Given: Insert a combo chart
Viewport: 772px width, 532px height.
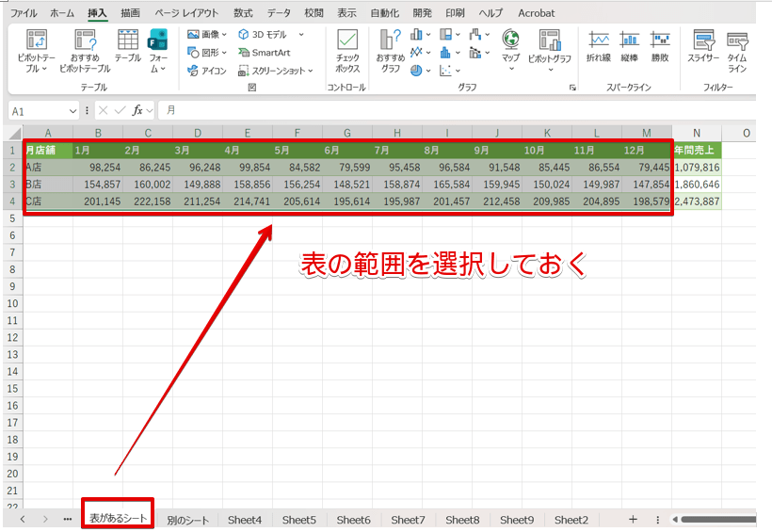Looking at the screenshot, I should (x=479, y=52).
